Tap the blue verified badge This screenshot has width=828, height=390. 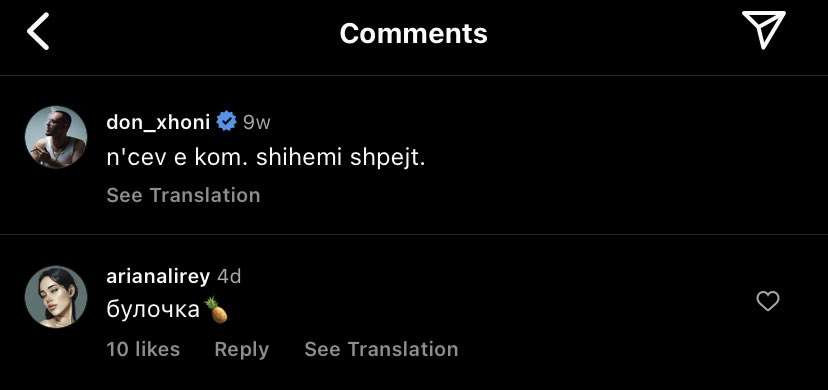coord(227,122)
